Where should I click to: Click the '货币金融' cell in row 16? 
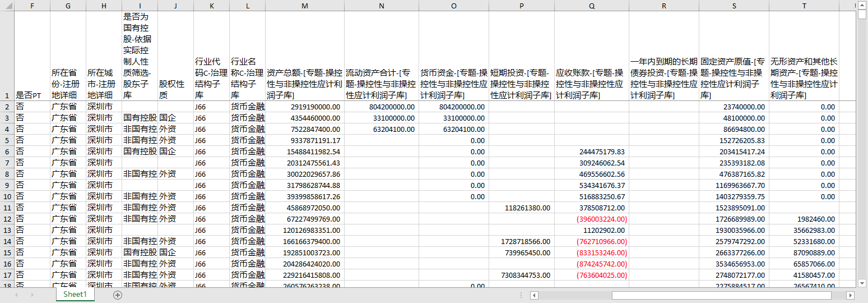pyautogui.click(x=247, y=264)
